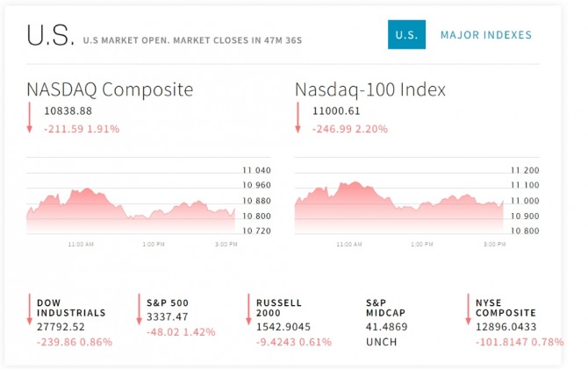
Task: Open the Russell 2000 index link
Action: (x=279, y=308)
